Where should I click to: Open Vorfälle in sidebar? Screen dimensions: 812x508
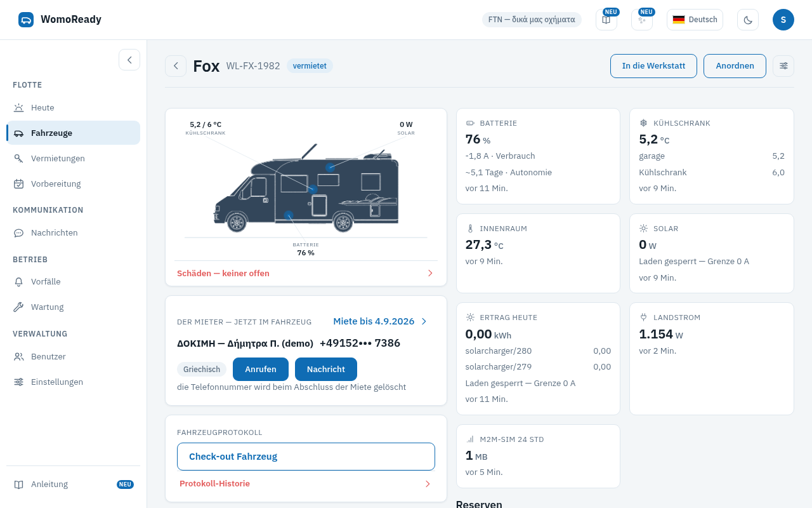[x=73, y=281]
